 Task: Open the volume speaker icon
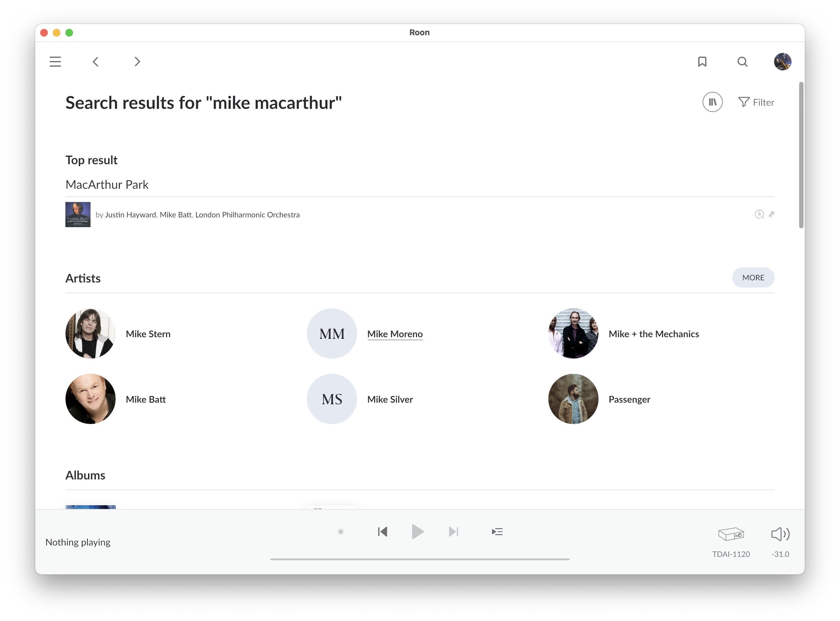point(780,534)
